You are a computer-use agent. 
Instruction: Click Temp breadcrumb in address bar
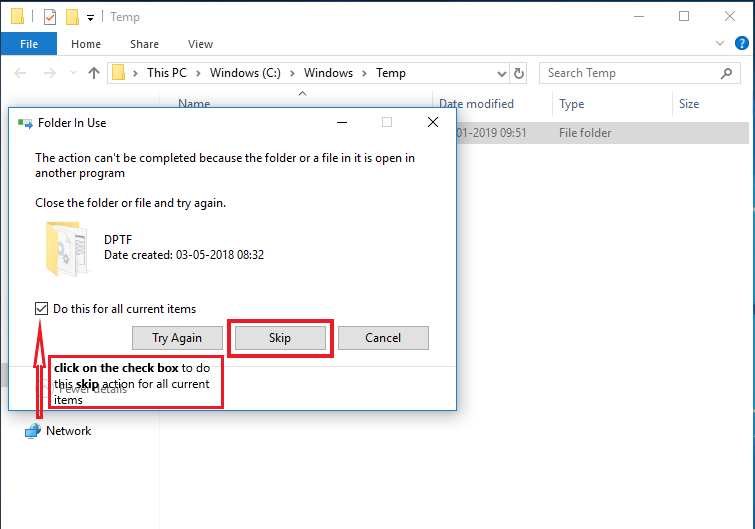point(391,73)
